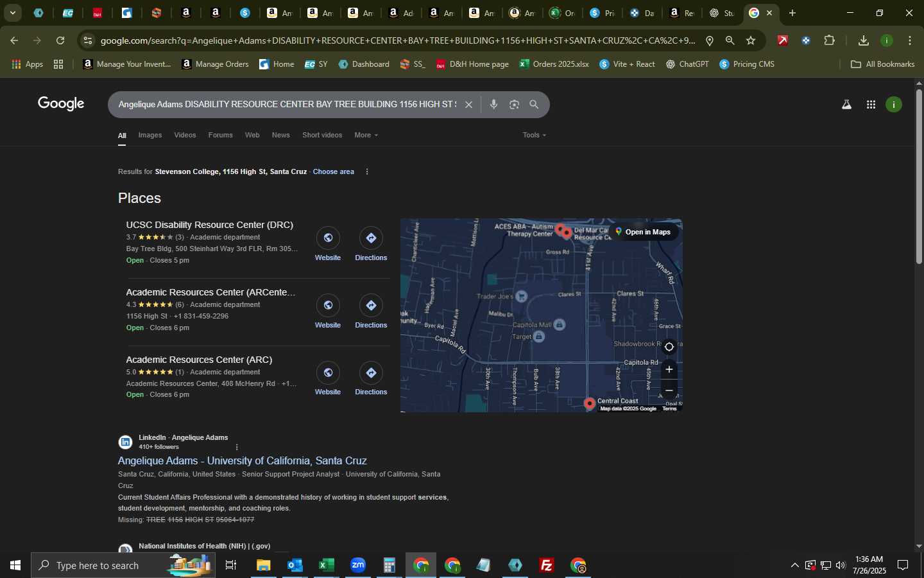Image resolution: width=924 pixels, height=578 pixels.
Task: Open Search Labs beaker icon
Action: click(846, 105)
